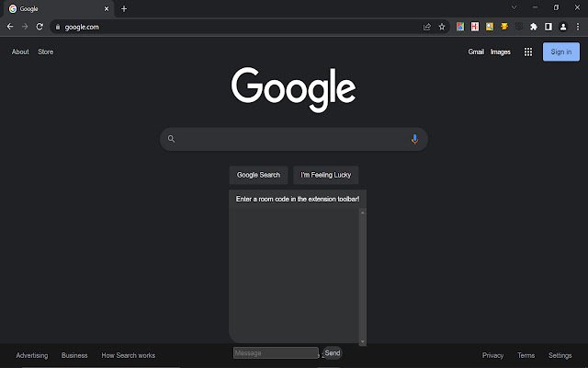The image size is (588, 368).
Task: Open the Settings footer menu
Action: (560, 355)
